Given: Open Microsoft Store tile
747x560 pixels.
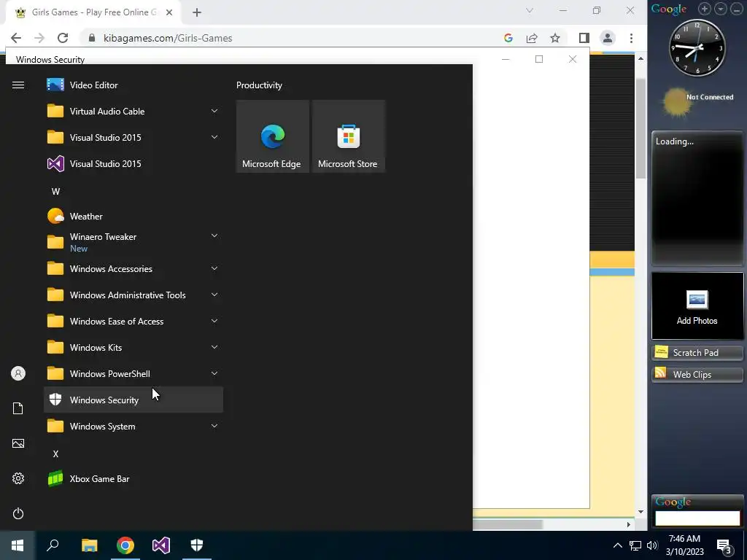Looking at the screenshot, I should (348, 136).
